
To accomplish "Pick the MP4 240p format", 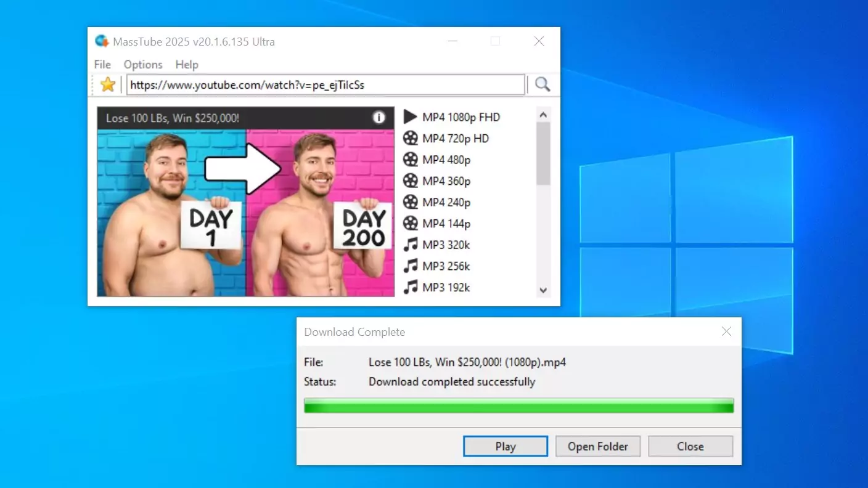I will coord(446,202).
